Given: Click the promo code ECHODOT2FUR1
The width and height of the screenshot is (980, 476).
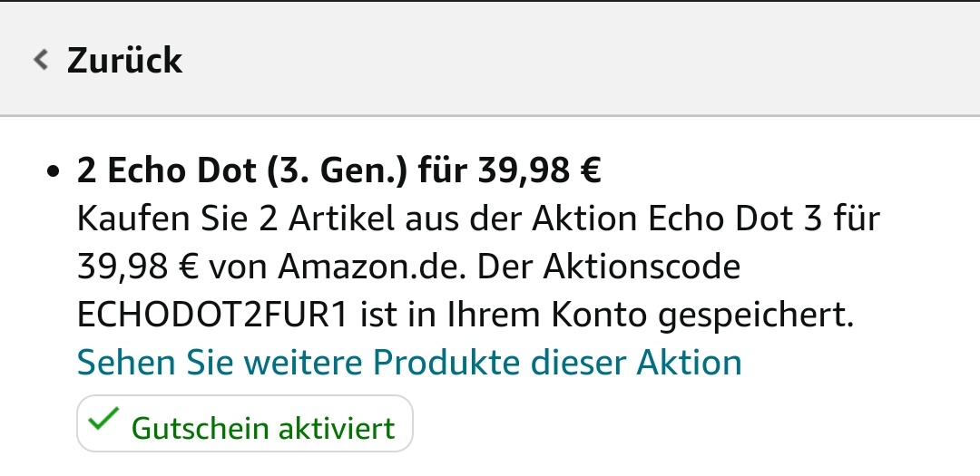Looking at the screenshot, I should tap(212, 316).
